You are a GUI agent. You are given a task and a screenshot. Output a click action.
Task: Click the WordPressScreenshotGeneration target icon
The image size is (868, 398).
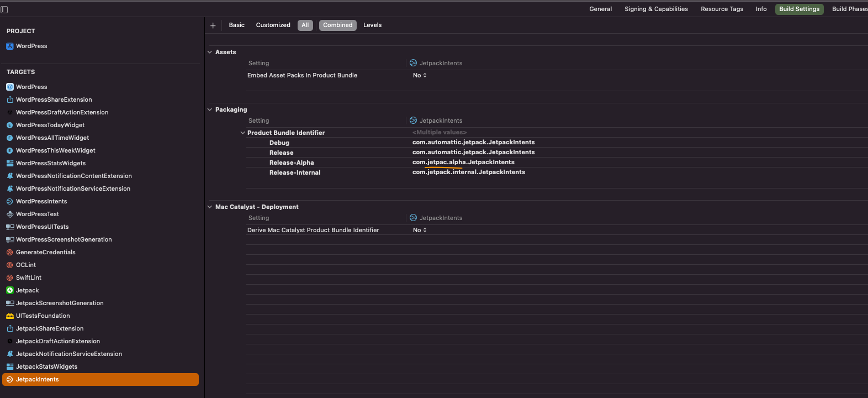[x=10, y=239]
